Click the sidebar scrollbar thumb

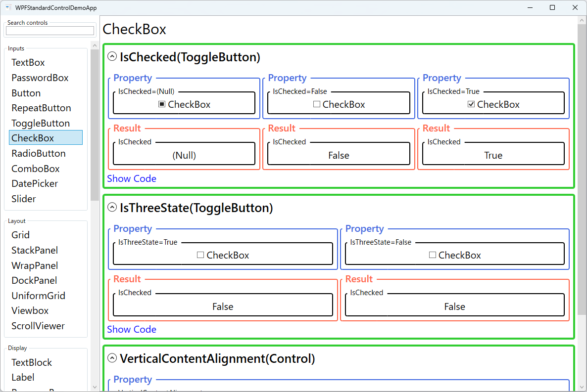coord(95,125)
